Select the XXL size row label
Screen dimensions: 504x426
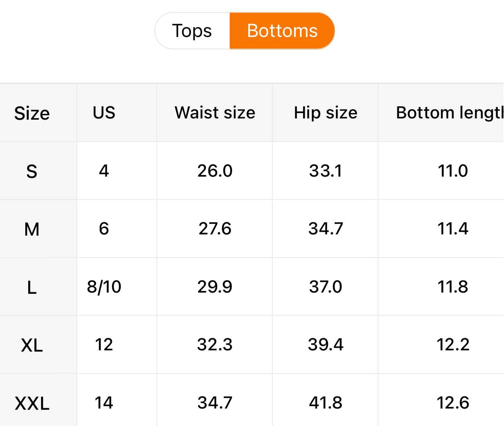coord(32,403)
